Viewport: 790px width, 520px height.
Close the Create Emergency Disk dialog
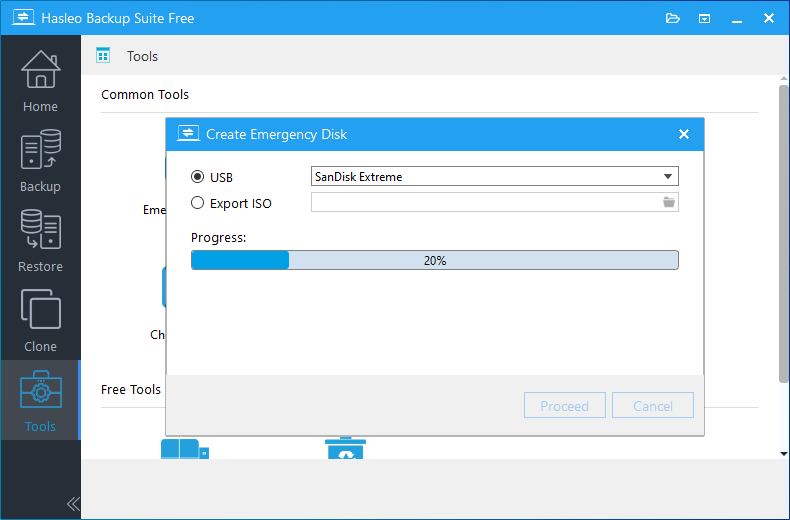tap(684, 134)
